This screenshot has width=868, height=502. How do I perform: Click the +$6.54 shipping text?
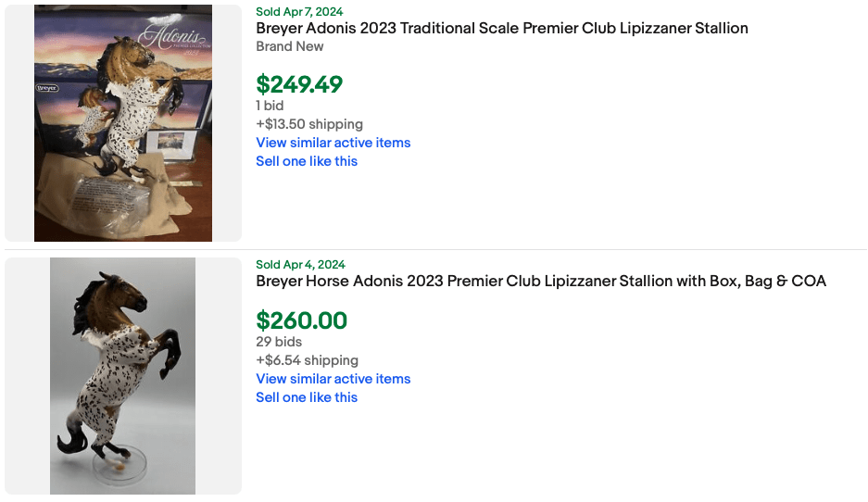coord(307,360)
